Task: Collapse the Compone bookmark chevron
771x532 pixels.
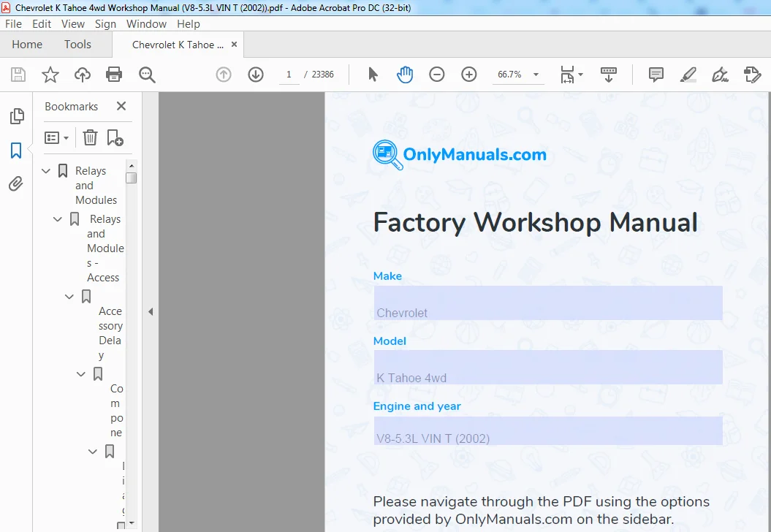Action: pos(81,374)
